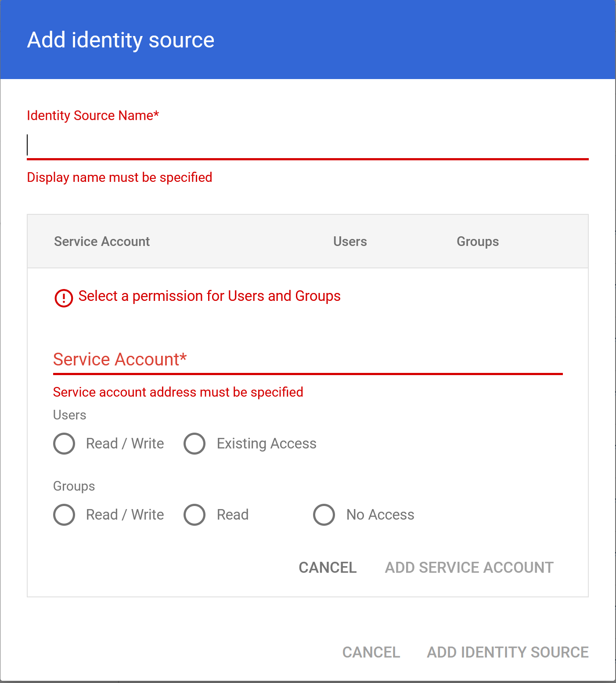The image size is (616, 683).
Task: Select Existing Access permission for Users
Action: (195, 444)
